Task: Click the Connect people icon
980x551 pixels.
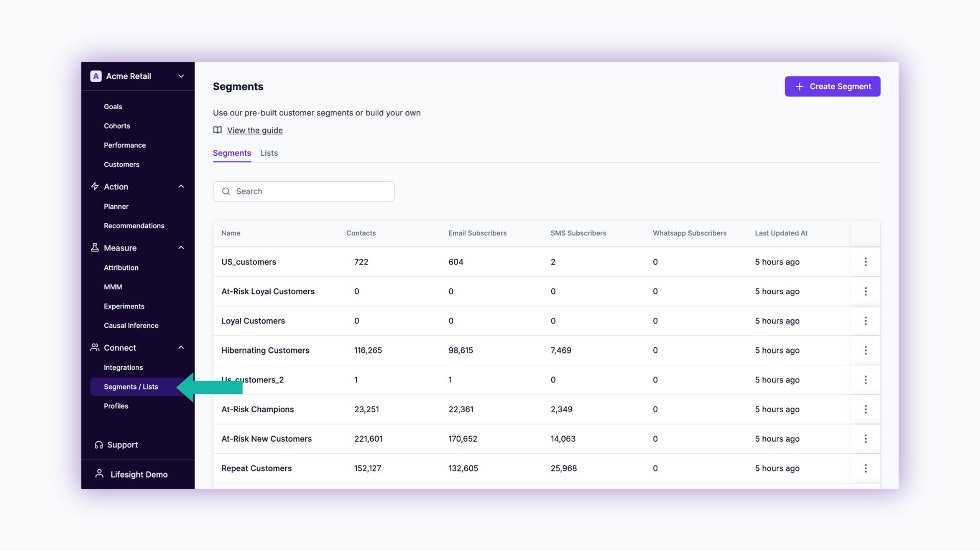Action: click(x=95, y=347)
